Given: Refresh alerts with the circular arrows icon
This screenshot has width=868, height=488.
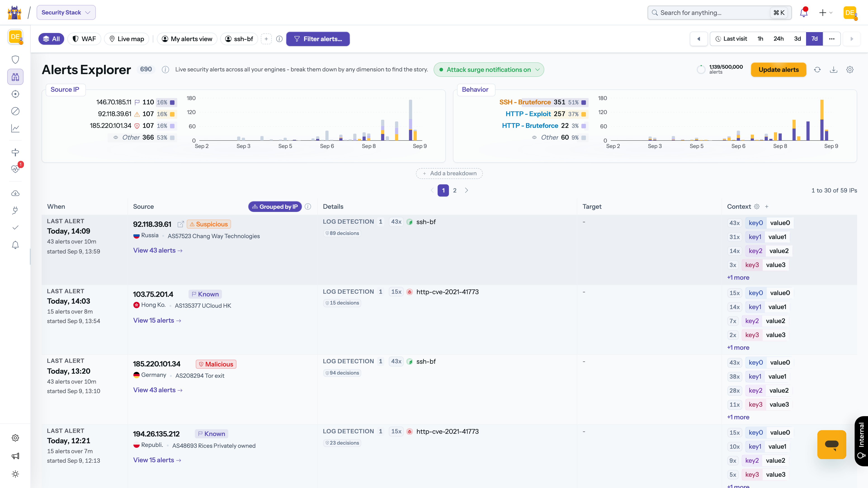Looking at the screenshot, I should click(x=817, y=70).
